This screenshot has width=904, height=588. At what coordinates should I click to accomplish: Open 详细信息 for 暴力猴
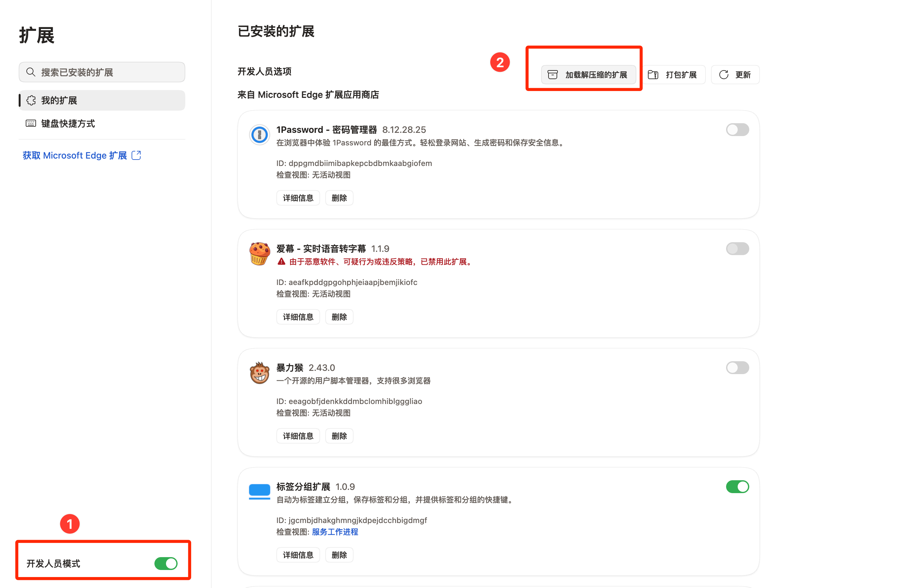click(298, 436)
